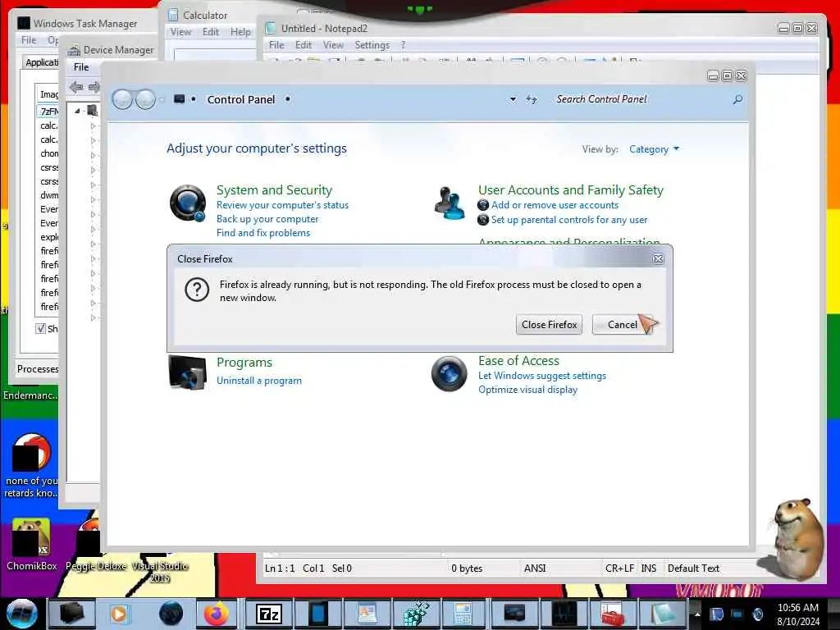This screenshot has width=840, height=630.
Task: Click the Control Panel search magnifier icon
Action: click(x=737, y=99)
